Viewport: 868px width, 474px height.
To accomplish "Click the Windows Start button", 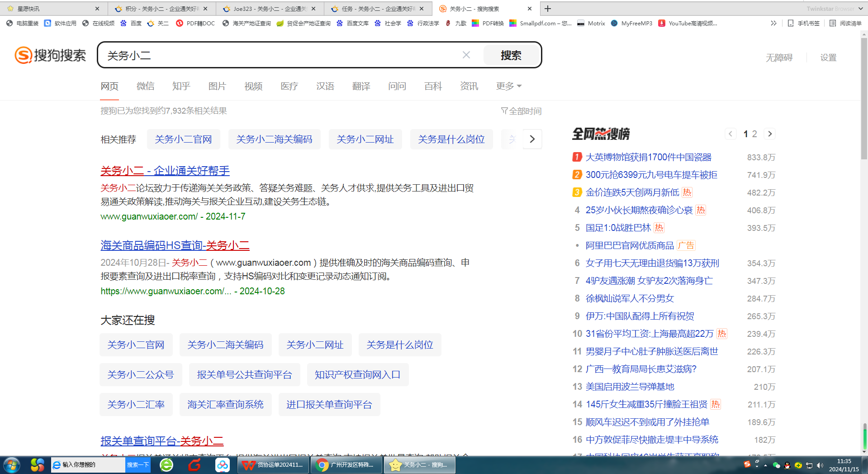I will tap(12, 465).
